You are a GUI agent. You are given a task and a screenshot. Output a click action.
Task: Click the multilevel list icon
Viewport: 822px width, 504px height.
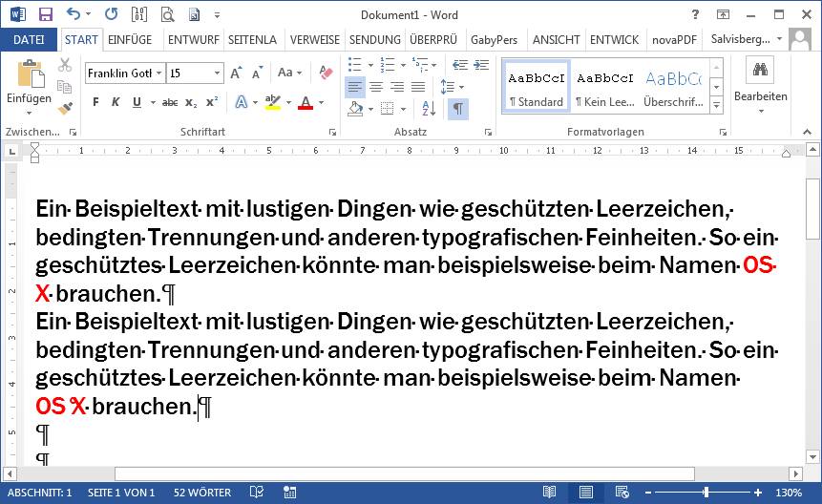pos(420,65)
